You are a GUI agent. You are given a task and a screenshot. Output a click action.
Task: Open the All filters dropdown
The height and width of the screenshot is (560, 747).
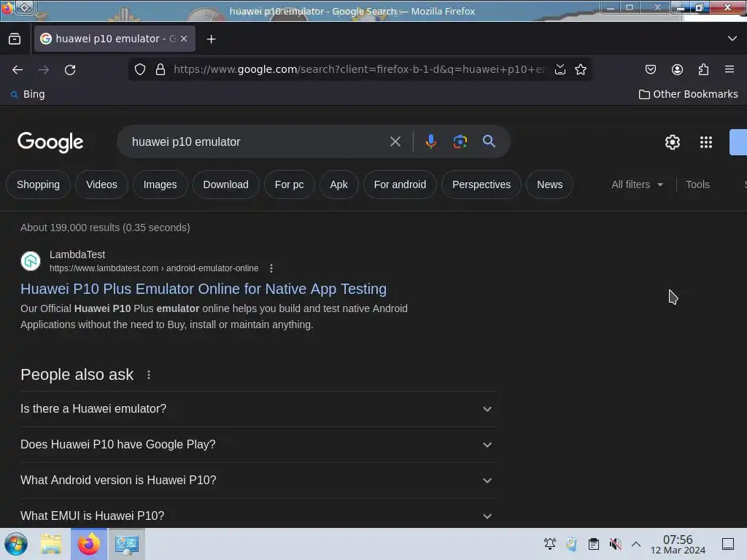coord(637,184)
